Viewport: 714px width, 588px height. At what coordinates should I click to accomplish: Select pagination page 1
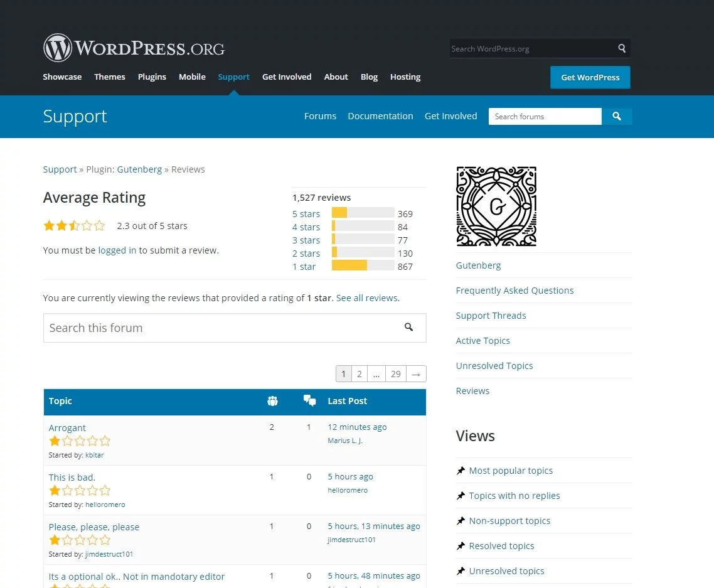point(343,374)
